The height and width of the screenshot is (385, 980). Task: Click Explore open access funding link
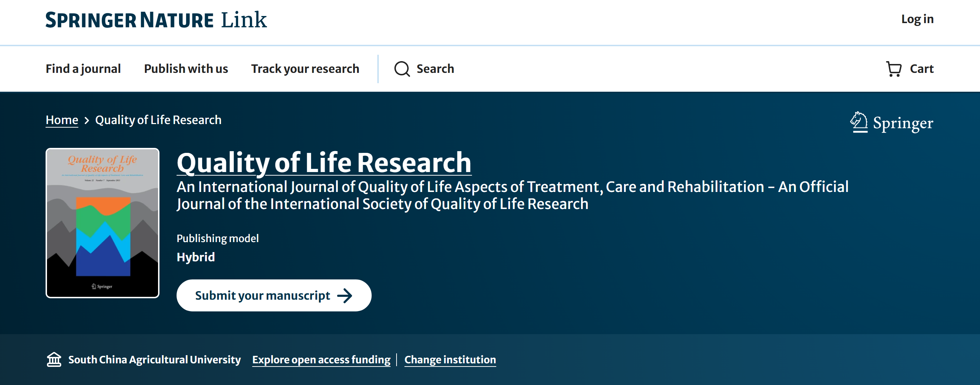click(x=321, y=359)
